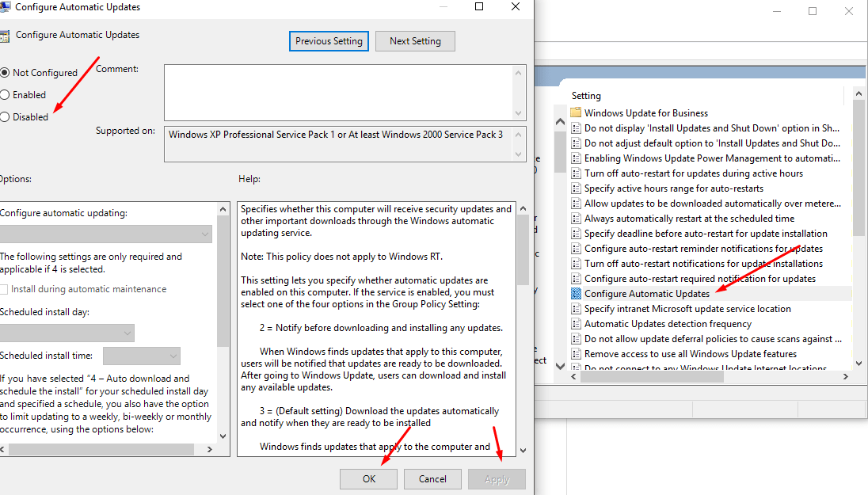Select the Disabled radio button
The width and height of the screenshot is (868, 495).
6,117
